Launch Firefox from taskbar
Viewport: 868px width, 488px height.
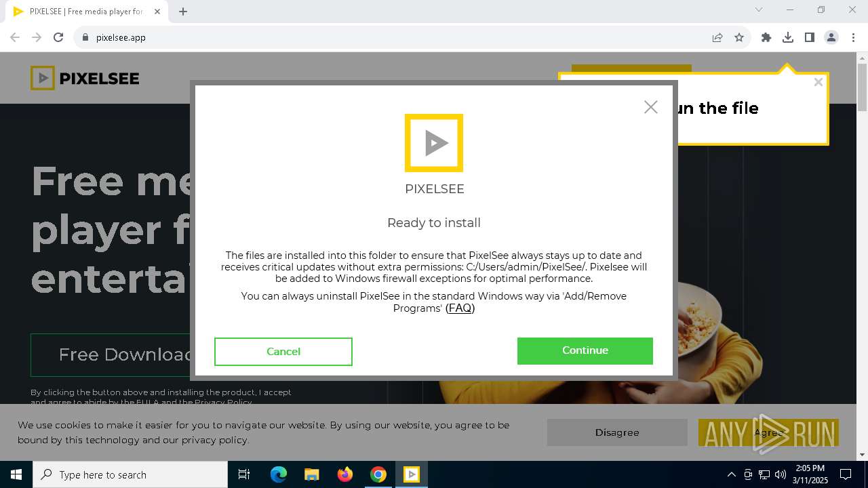point(345,474)
